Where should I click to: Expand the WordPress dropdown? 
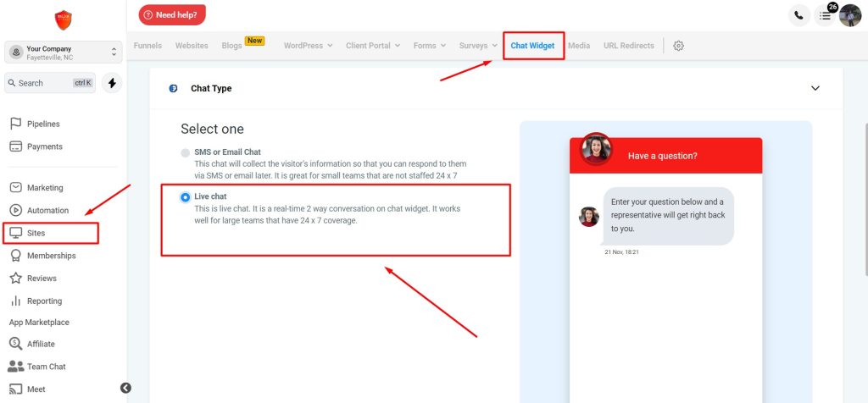308,46
